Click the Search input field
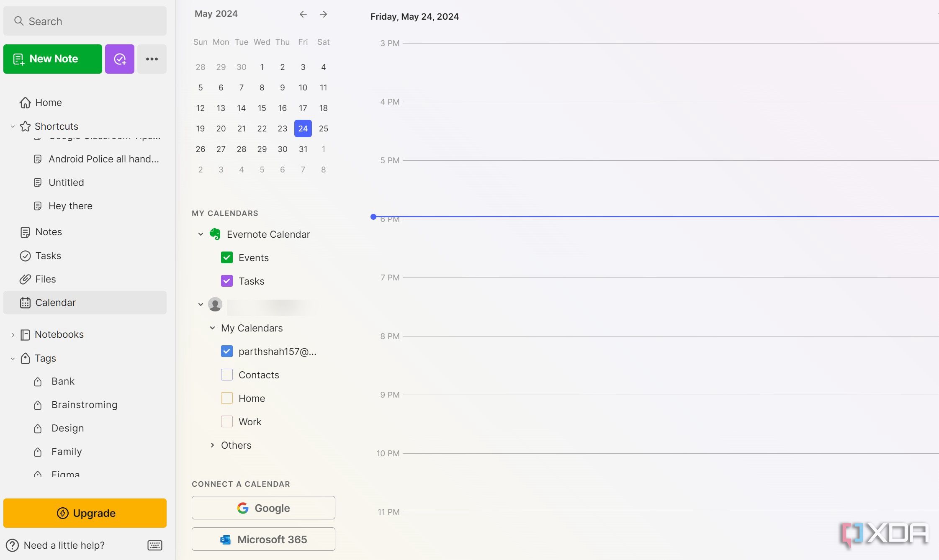The width and height of the screenshot is (939, 560). click(85, 21)
